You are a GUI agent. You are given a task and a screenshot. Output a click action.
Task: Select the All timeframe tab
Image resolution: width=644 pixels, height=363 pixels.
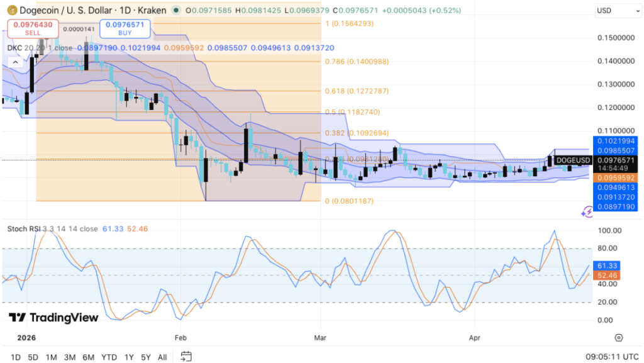click(x=162, y=357)
